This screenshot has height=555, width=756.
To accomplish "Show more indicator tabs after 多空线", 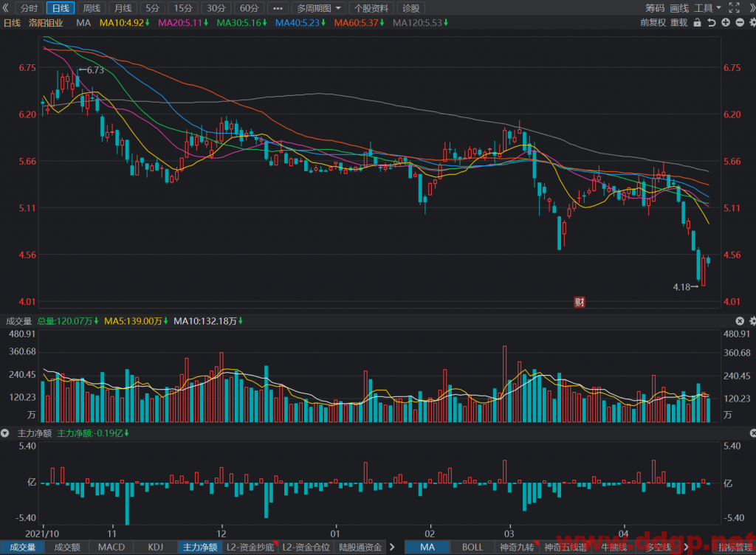I will [686, 548].
